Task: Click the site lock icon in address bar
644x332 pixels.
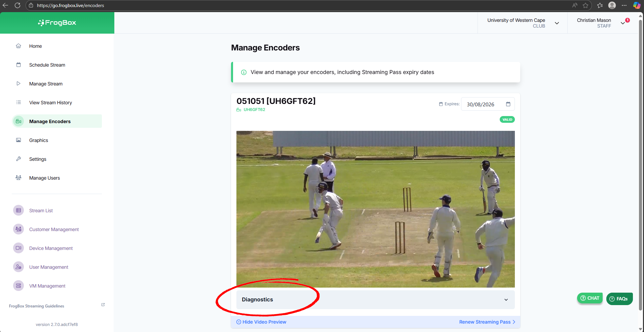Action: pos(31,5)
